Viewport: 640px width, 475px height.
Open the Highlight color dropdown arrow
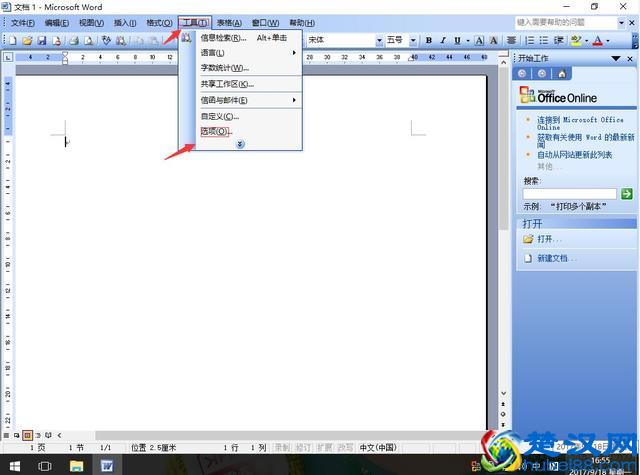click(x=586, y=40)
